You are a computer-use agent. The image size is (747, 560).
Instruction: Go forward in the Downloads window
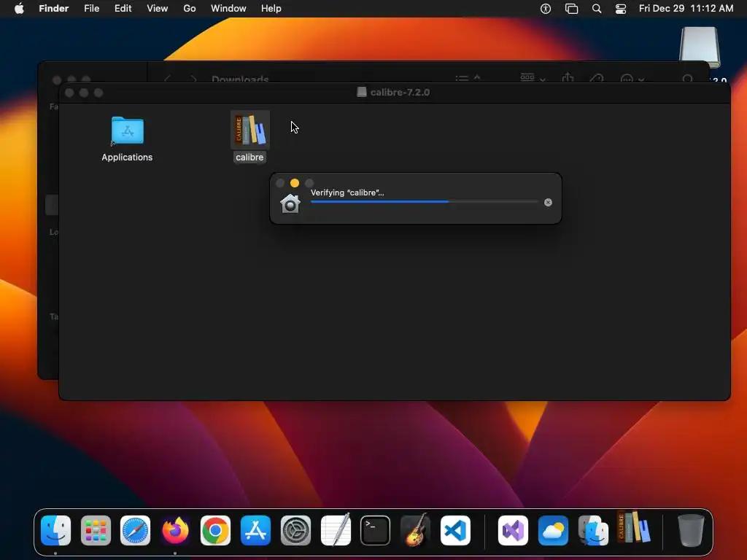193,79
